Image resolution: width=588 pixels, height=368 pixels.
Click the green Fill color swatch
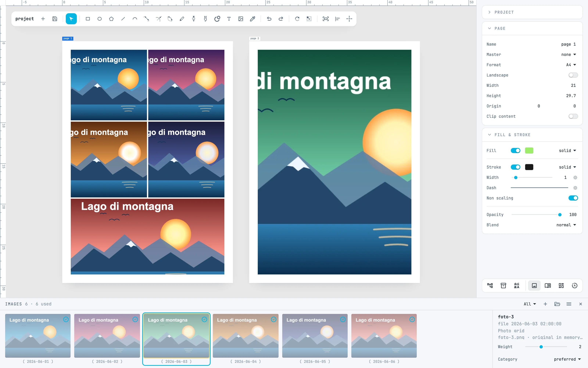(529, 151)
